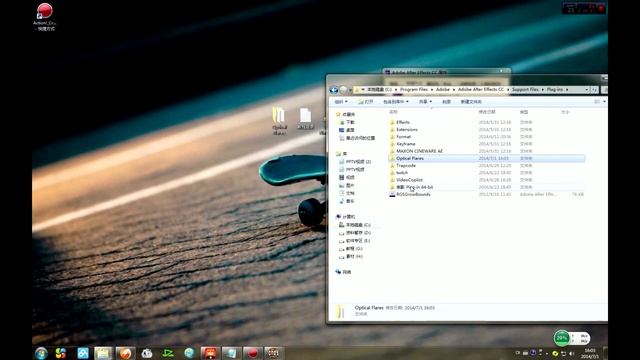Image resolution: width=640 pixels, height=360 pixels.
Task: Open the view options dropdown arrow
Action: pos(604,102)
